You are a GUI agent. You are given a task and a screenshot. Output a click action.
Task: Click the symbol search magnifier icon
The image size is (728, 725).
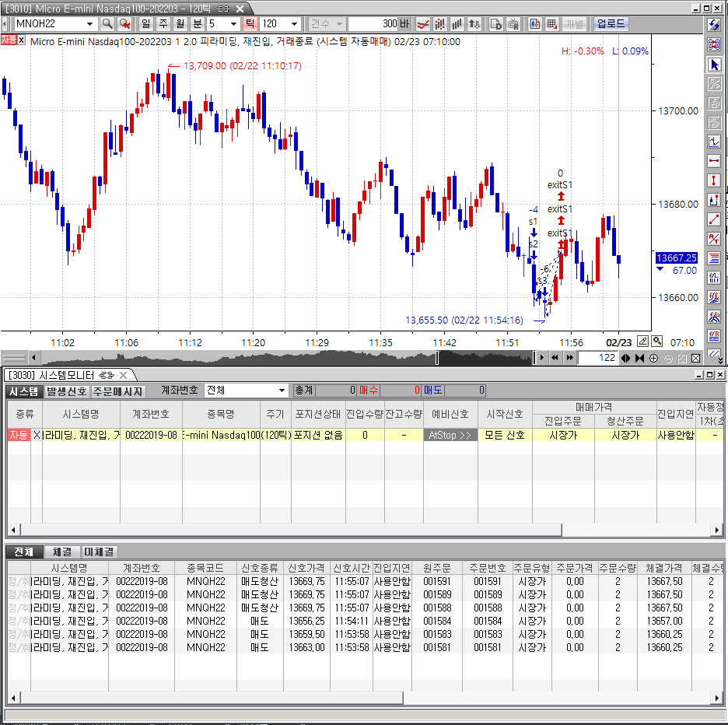pos(107,24)
